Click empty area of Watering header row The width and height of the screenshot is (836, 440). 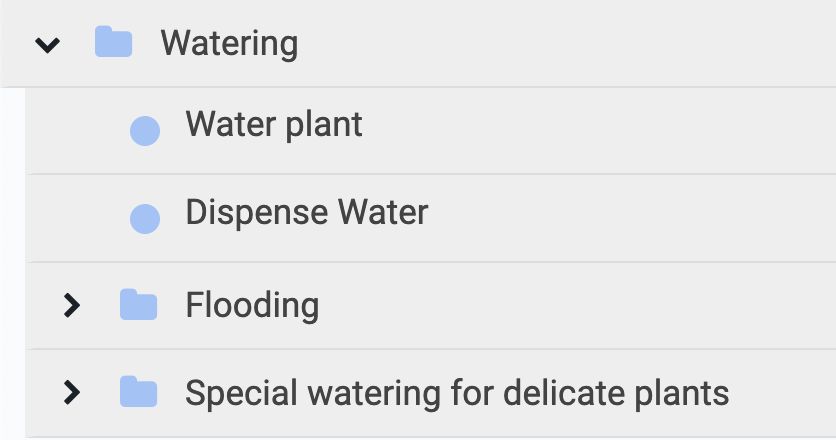click(x=565, y=44)
